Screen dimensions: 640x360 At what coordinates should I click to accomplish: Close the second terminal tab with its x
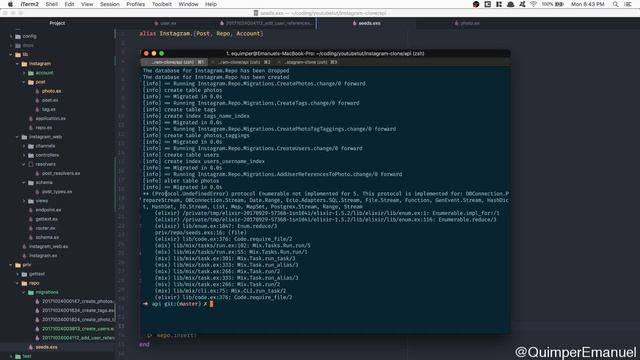point(213,62)
